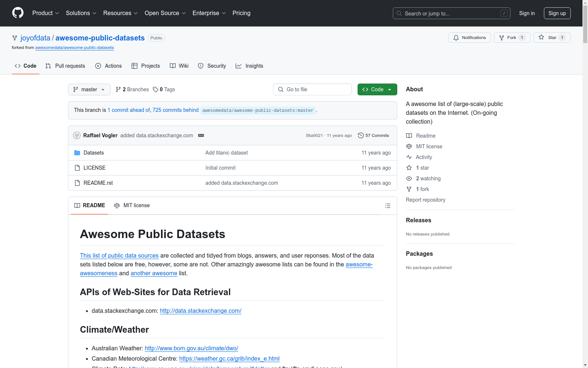Click the Sign in link
The height and width of the screenshot is (368, 588).
(x=527, y=13)
